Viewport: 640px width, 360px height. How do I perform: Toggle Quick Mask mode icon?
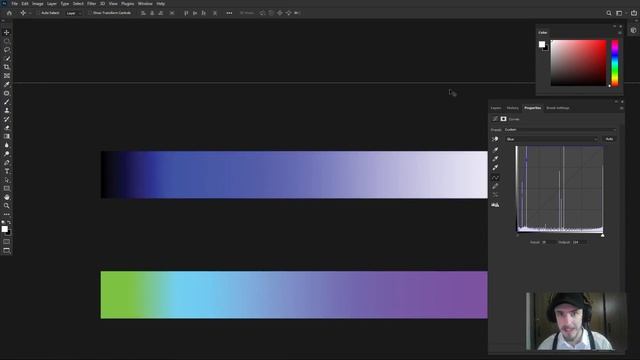point(7,242)
